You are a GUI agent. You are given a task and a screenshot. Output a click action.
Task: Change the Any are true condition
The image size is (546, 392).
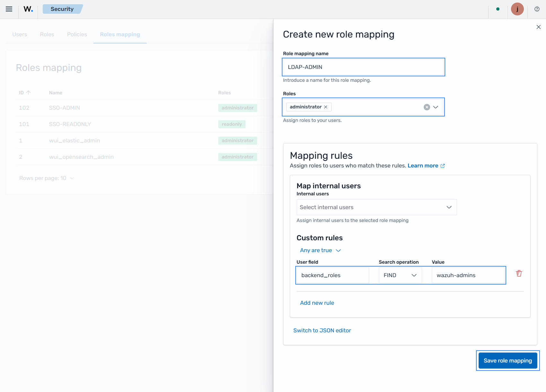coord(320,250)
